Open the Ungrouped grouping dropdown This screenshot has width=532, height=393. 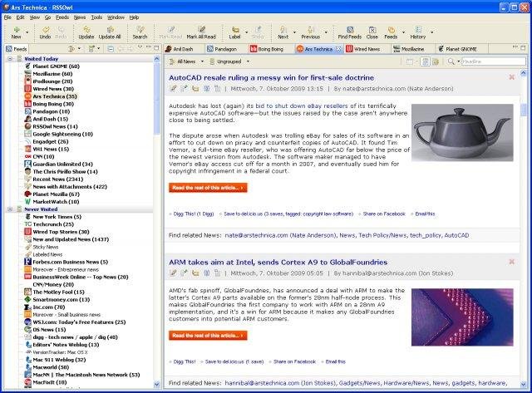pyautogui.click(x=248, y=61)
